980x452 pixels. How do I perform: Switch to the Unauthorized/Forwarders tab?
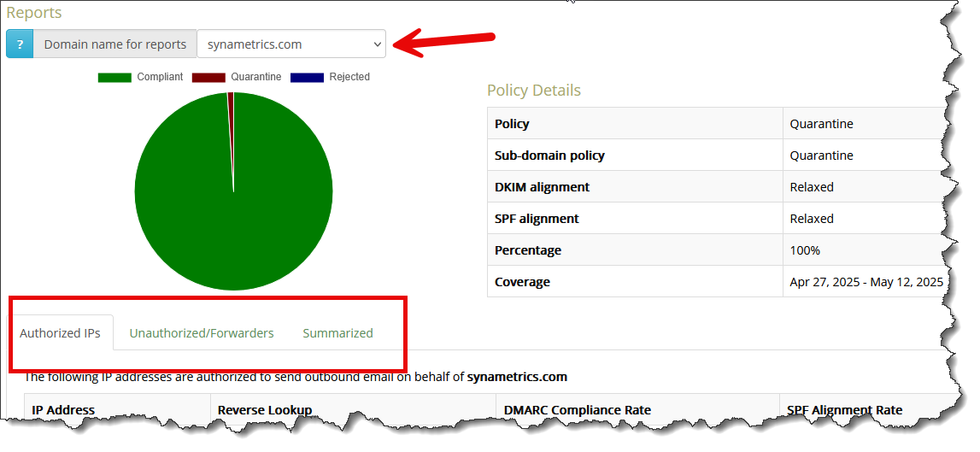click(x=202, y=333)
